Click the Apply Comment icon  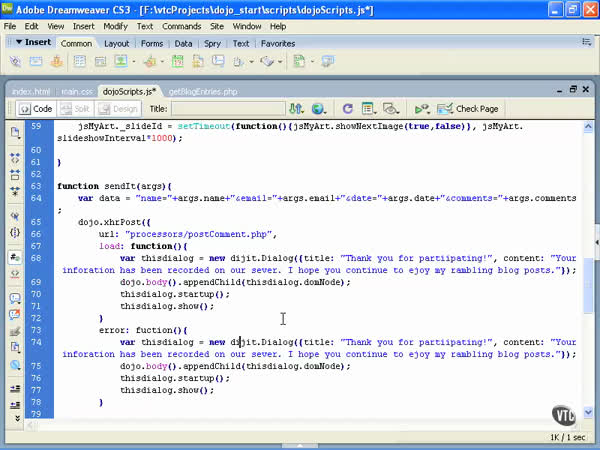click(x=15, y=297)
